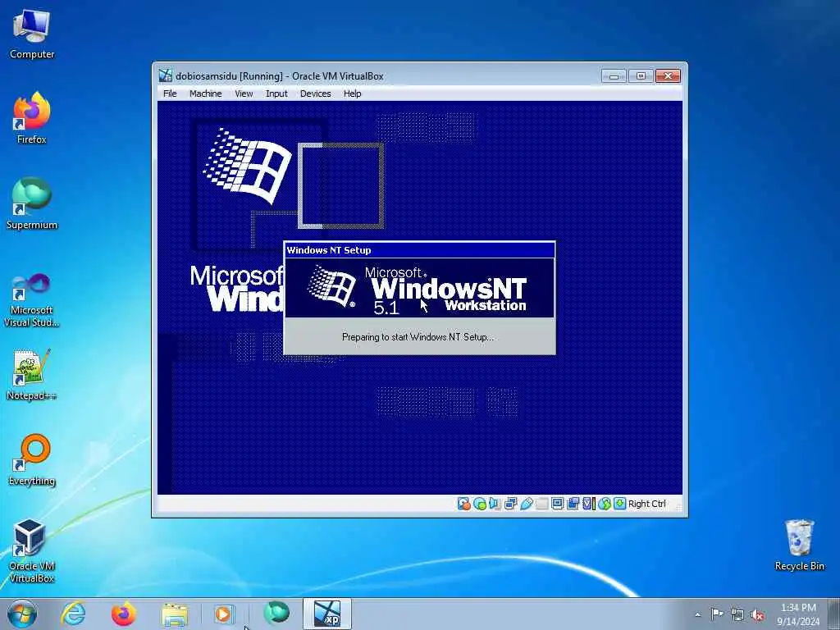Viewport: 840px width, 630px height.
Task: Open the Help menu
Action: point(352,94)
